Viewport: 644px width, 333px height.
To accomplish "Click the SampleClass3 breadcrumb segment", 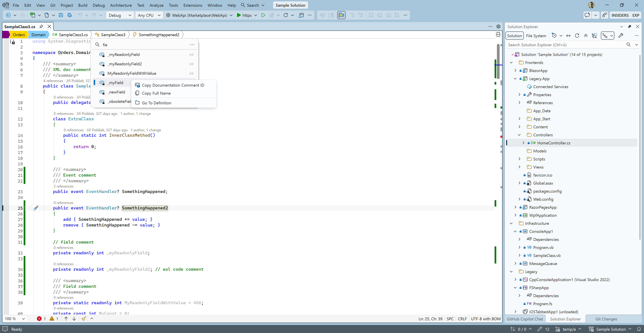I will tap(110, 35).
